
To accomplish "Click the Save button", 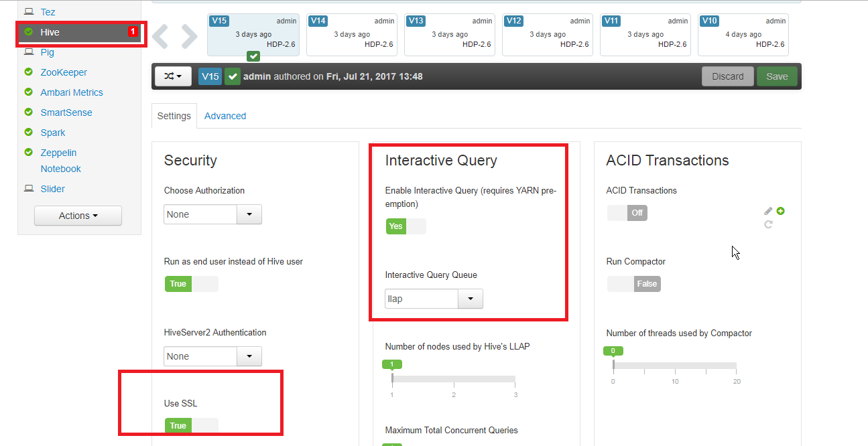I will point(776,76).
